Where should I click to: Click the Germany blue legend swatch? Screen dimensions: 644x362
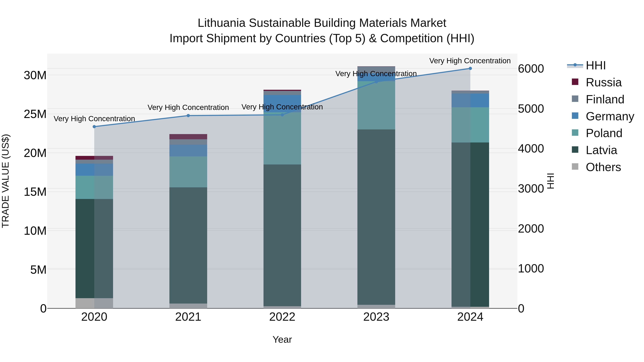click(575, 116)
